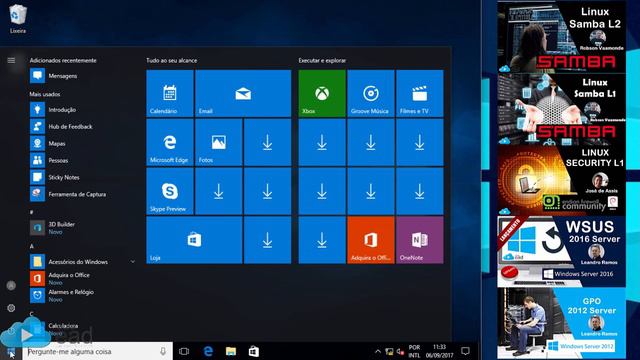Viewport: 640px width, 360px height.
Task: Click download tile right of Loja
Action: (x=267, y=240)
